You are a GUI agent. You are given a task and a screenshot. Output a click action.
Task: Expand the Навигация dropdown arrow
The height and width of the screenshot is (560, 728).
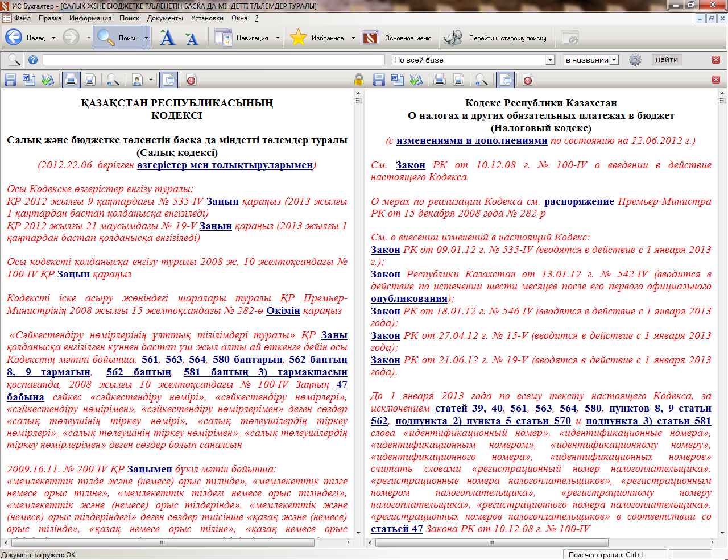pos(278,38)
